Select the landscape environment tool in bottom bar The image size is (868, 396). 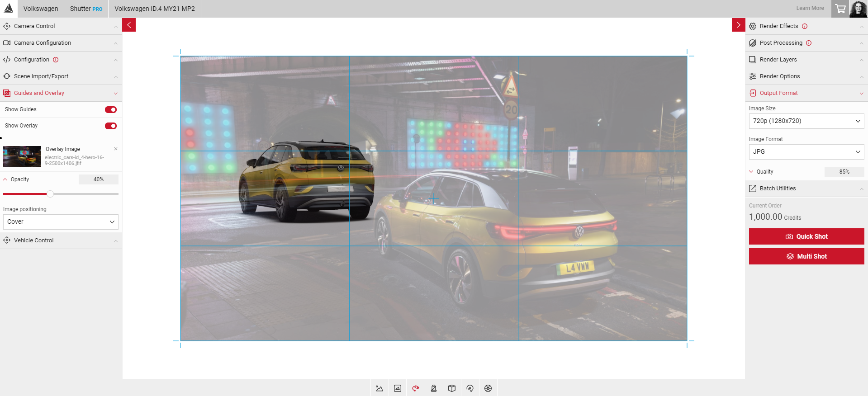click(379, 388)
